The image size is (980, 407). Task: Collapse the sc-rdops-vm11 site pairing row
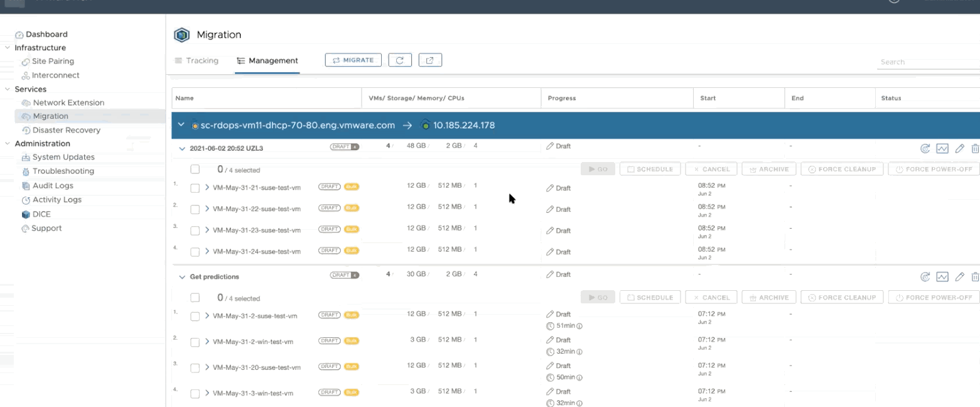click(181, 125)
